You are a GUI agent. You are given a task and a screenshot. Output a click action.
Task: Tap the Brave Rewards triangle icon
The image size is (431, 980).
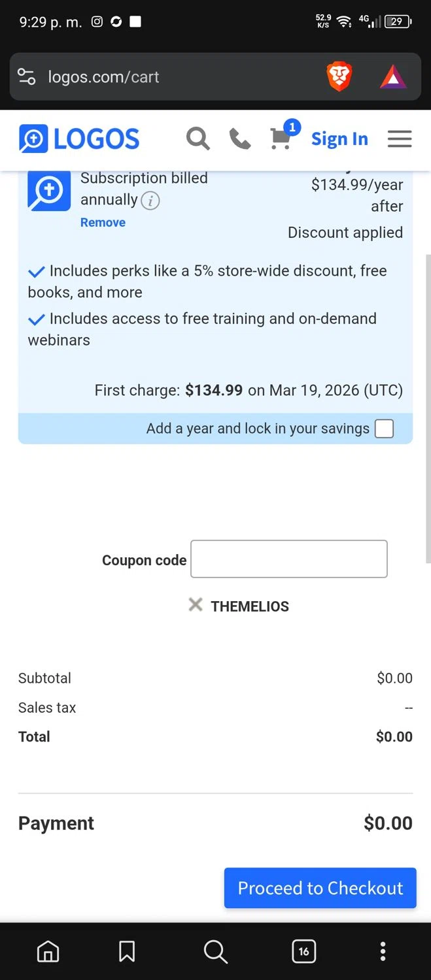393,77
